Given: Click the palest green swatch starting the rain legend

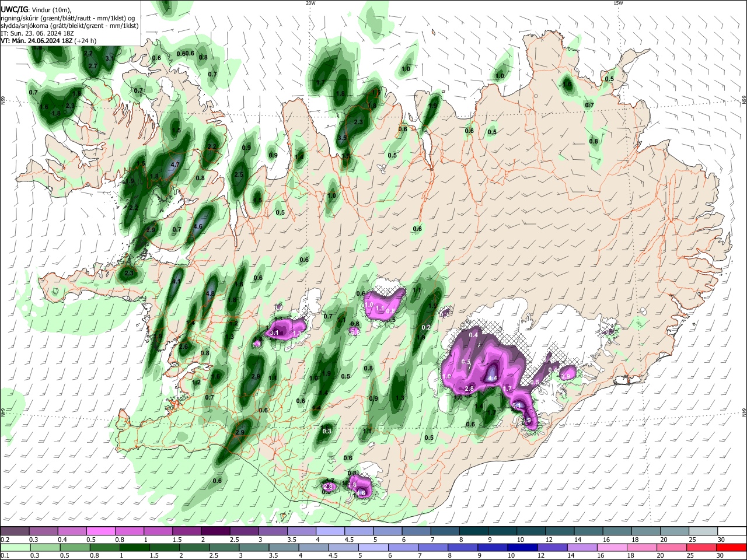Looking at the screenshot, I should [x=15, y=547].
